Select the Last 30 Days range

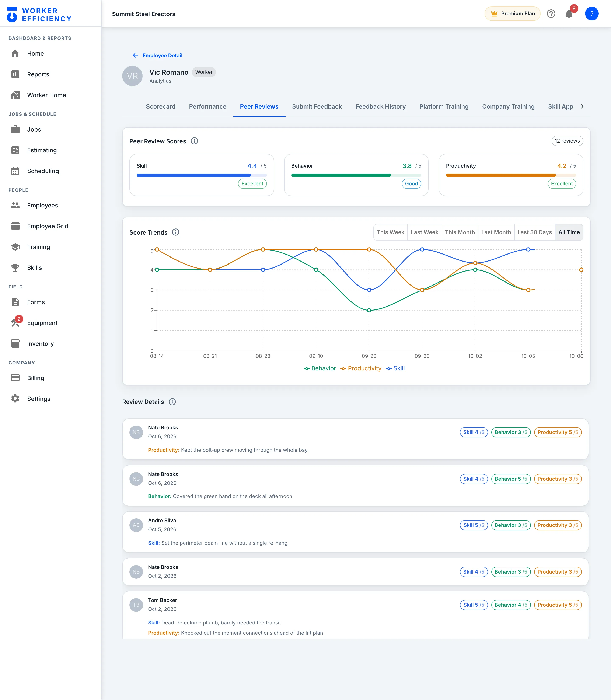tap(535, 232)
